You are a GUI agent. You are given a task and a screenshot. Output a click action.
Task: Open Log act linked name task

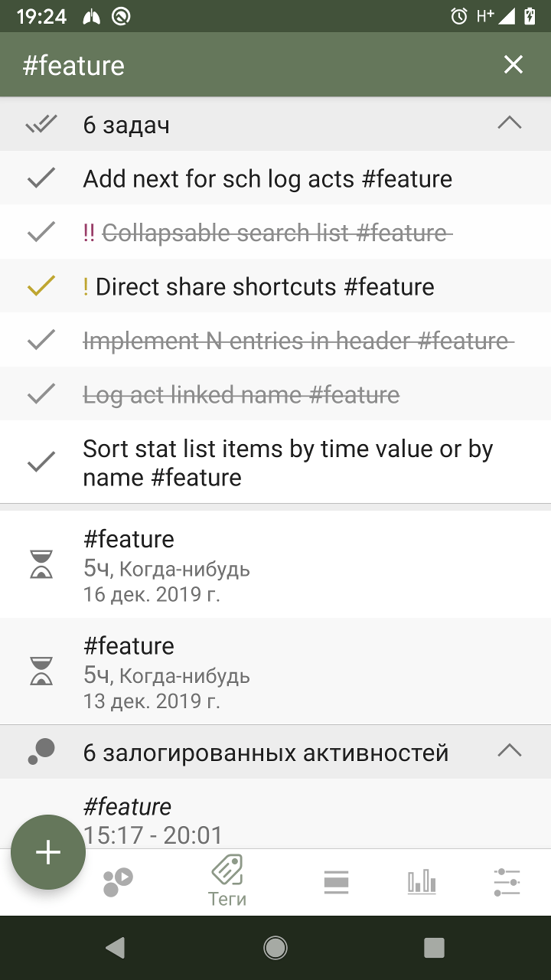pos(241,395)
